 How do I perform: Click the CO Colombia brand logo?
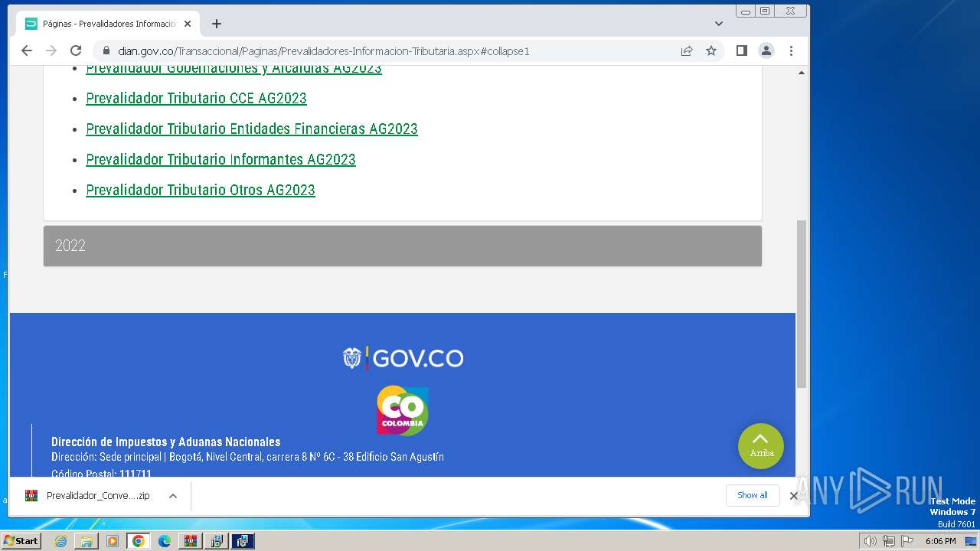tap(402, 410)
